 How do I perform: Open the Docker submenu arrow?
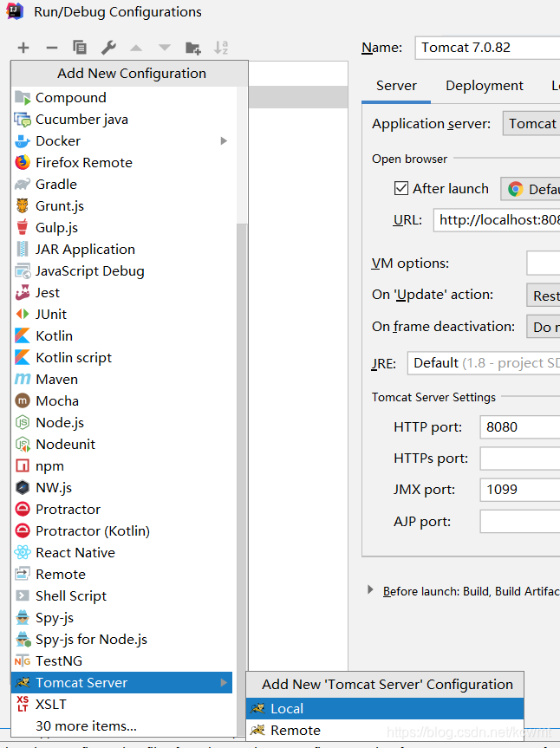click(224, 140)
